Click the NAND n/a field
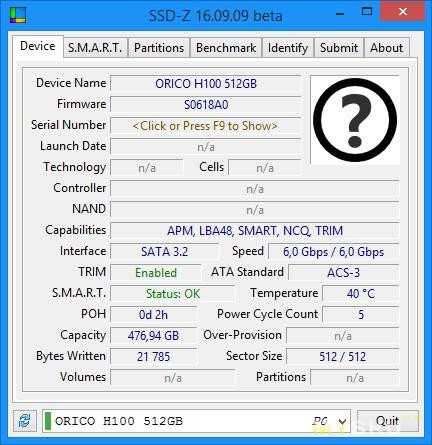The width and height of the screenshot is (432, 445). (255, 210)
